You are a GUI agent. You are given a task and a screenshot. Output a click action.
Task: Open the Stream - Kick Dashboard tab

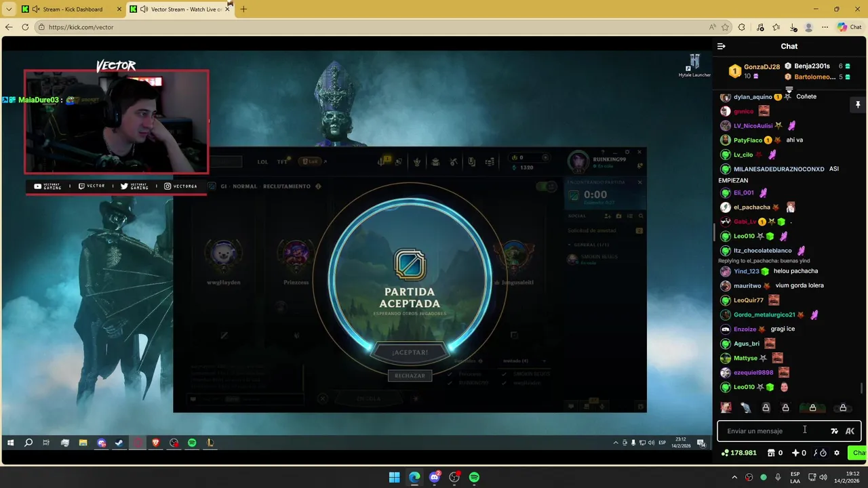(72, 9)
